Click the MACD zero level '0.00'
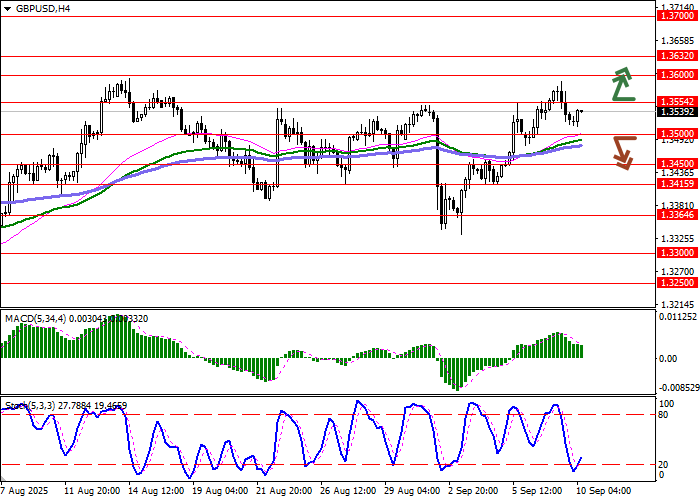 click(668, 358)
